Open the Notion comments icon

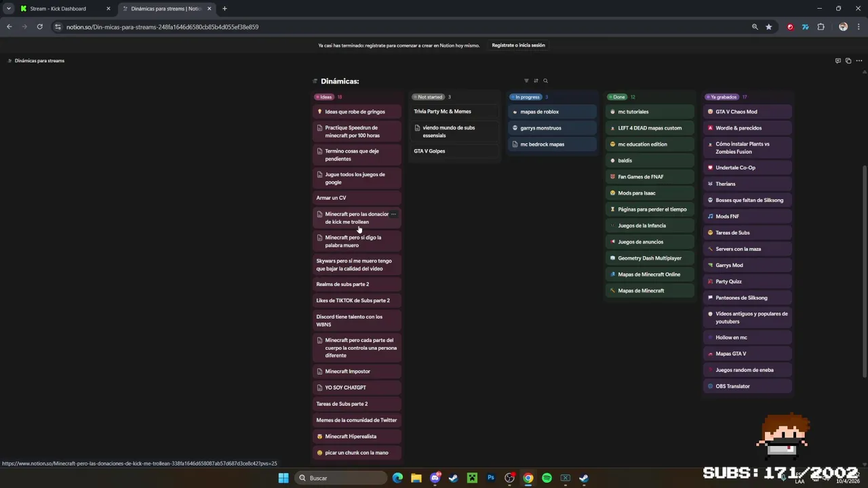point(838,60)
